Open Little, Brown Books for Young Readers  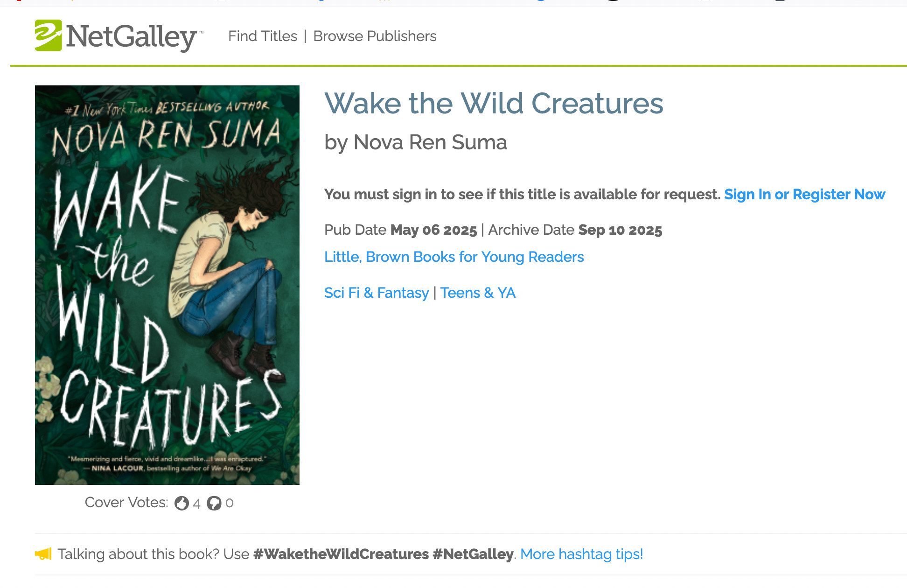(x=454, y=257)
